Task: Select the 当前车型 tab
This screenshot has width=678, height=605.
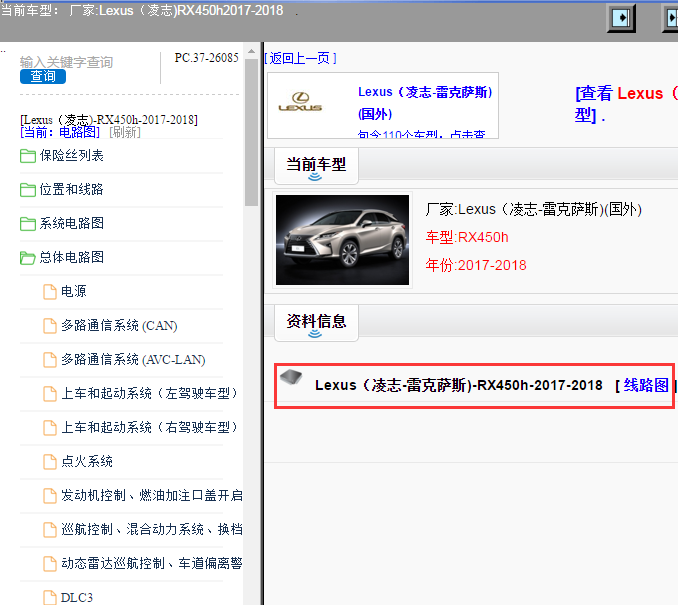Action: [316, 166]
